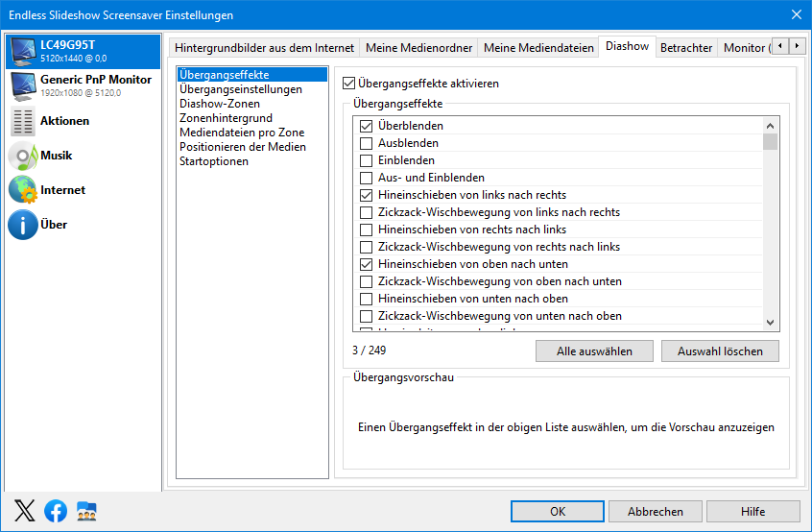Check Zickzack-Wischbewegung von unten nach oben

[x=366, y=316]
